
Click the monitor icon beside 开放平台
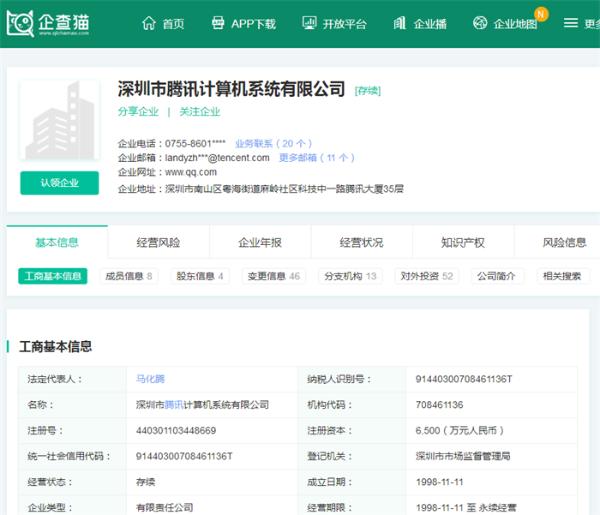309,23
